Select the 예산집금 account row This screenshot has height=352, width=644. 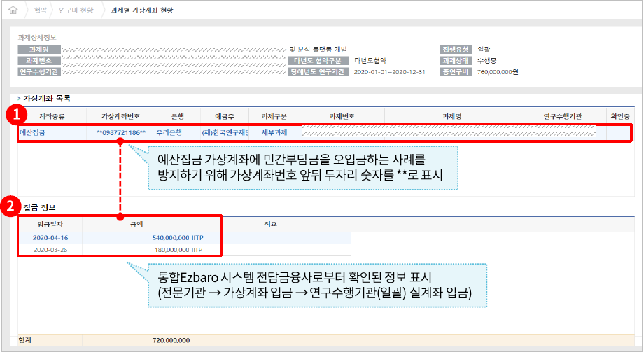point(325,133)
